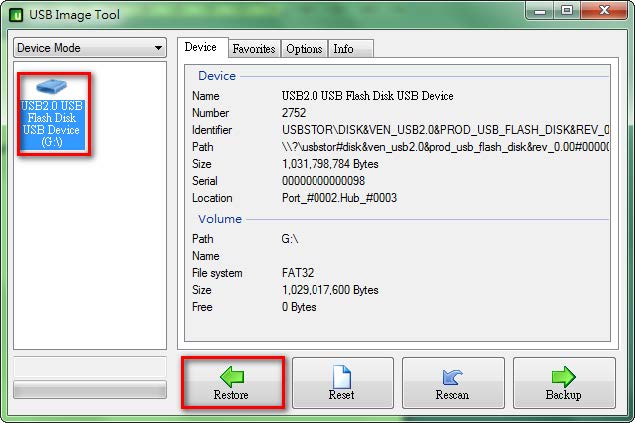Click the Free label
This screenshot has height=423, width=635.
[202, 307]
